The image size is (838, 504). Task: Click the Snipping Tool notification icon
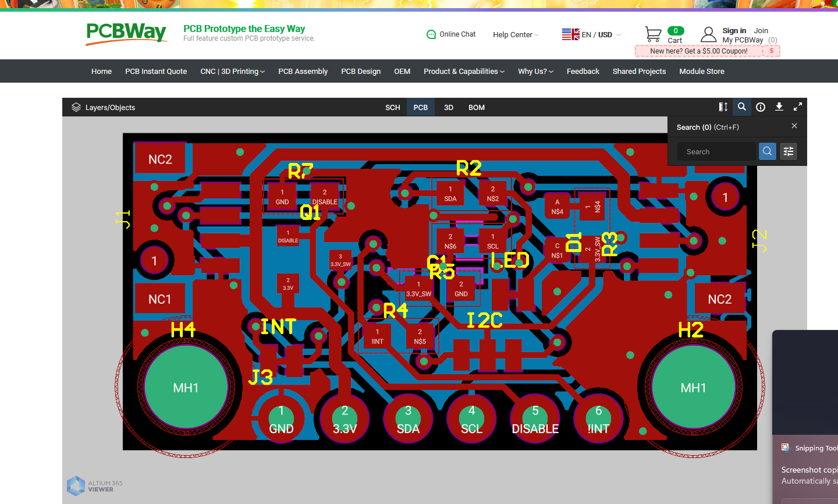786,448
